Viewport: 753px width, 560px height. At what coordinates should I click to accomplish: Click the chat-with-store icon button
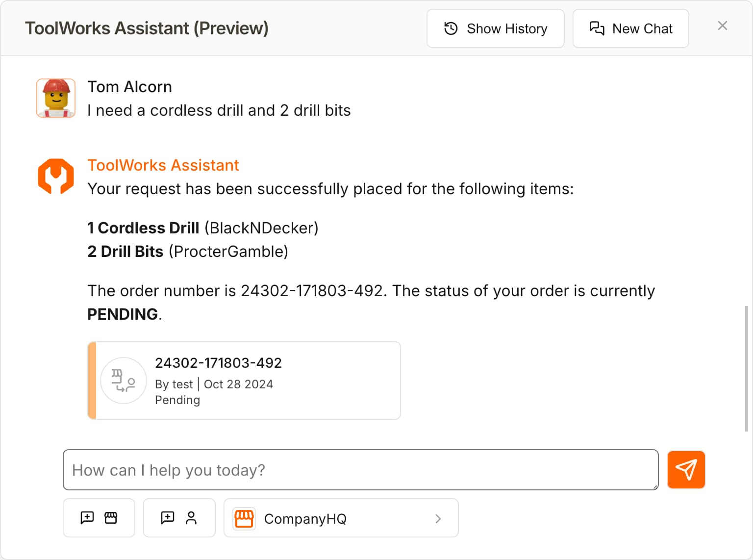[x=99, y=518]
